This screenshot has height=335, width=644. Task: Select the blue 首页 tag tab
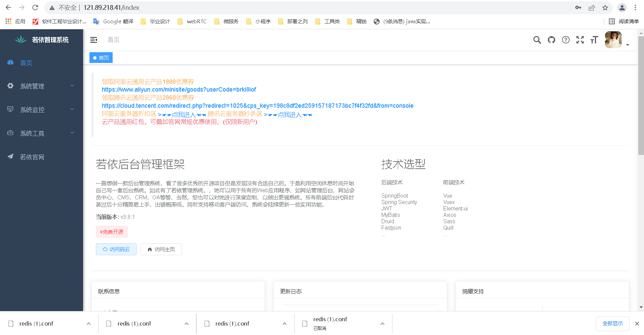(x=101, y=58)
